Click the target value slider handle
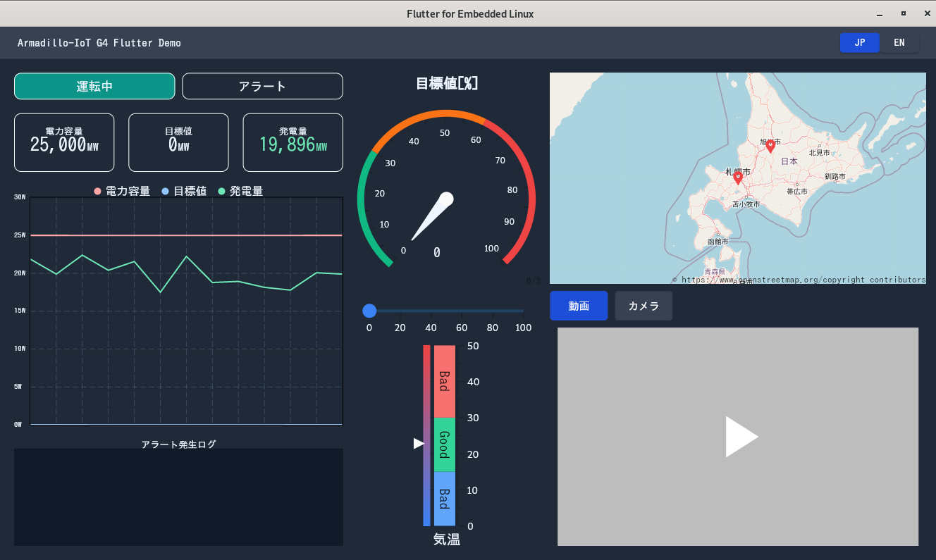936x560 pixels. [369, 311]
